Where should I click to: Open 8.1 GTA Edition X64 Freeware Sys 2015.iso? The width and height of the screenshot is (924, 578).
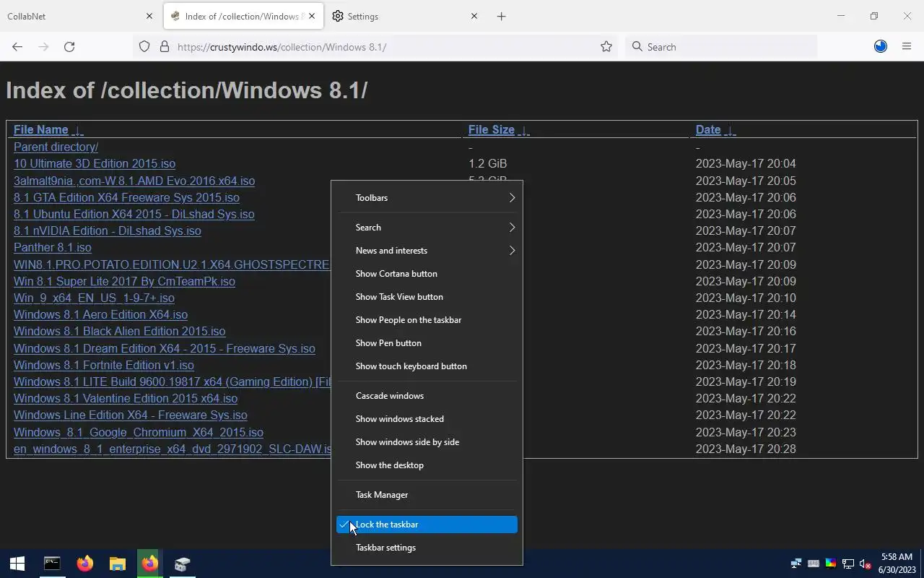tap(126, 197)
